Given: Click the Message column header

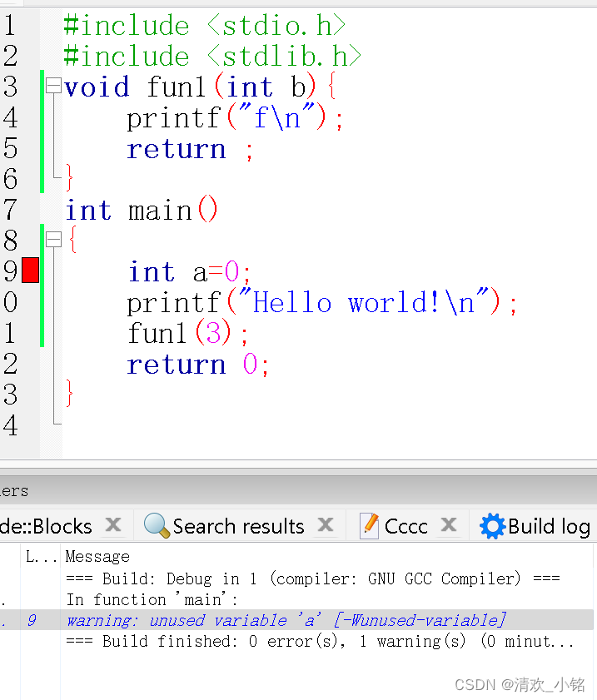Looking at the screenshot, I should pos(97,556).
